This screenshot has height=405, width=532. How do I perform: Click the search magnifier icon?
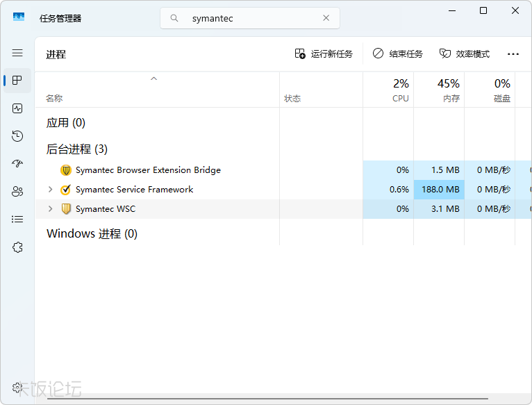[x=174, y=18]
